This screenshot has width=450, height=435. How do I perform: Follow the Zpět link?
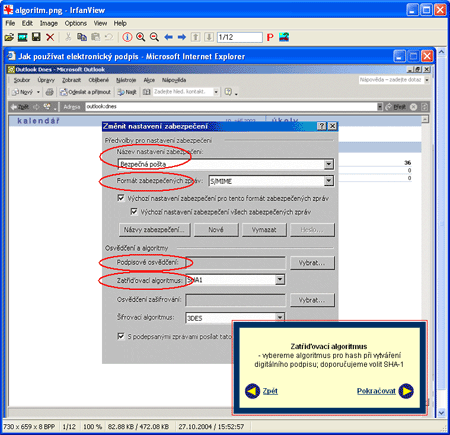click(x=270, y=391)
